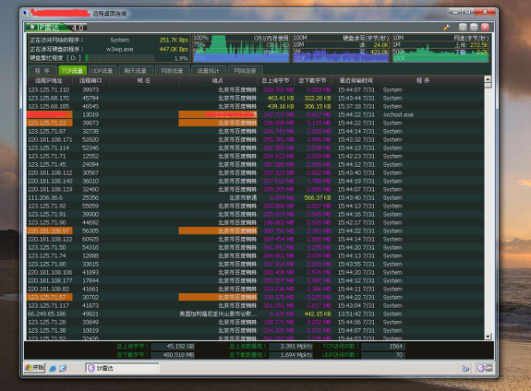Click the scroll-down arrow of the list
The image size is (531, 391).
click(x=488, y=336)
